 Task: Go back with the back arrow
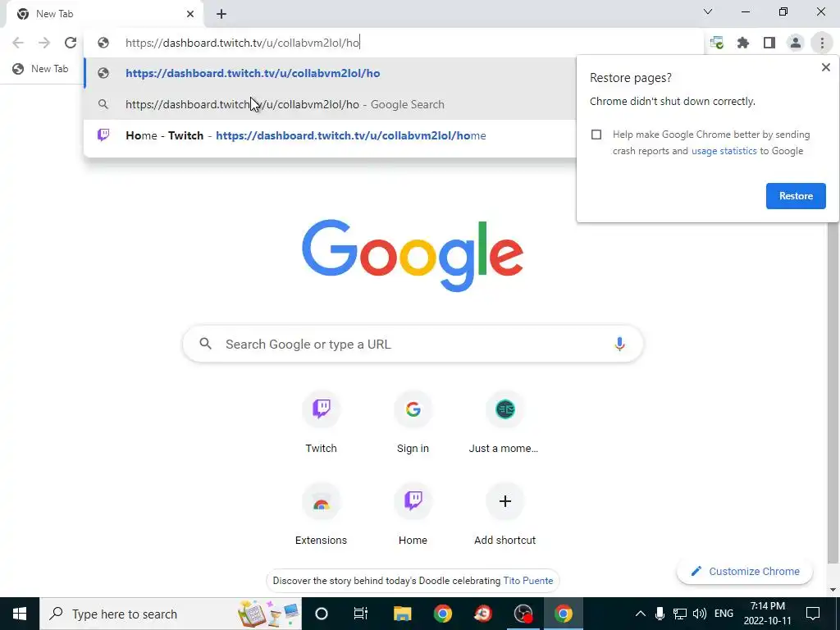[18, 43]
